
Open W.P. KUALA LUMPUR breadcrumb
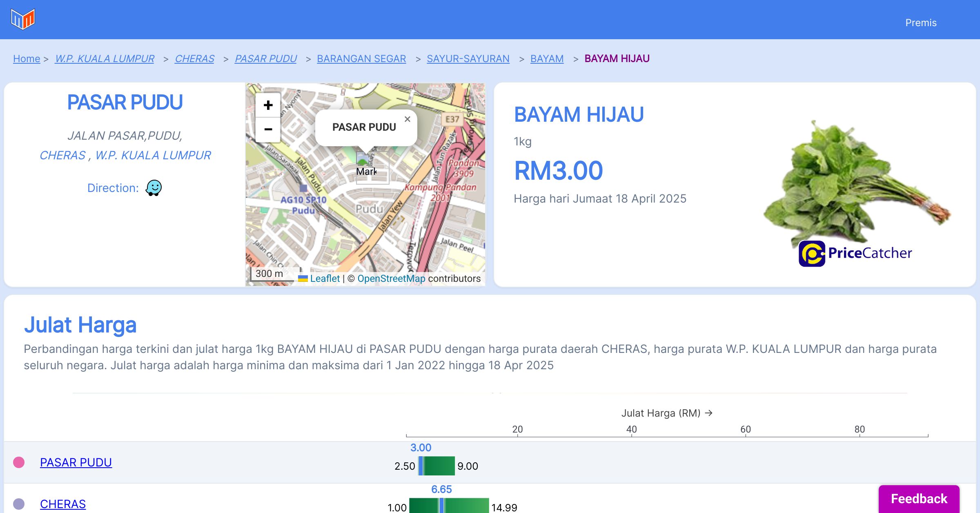(105, 59)
